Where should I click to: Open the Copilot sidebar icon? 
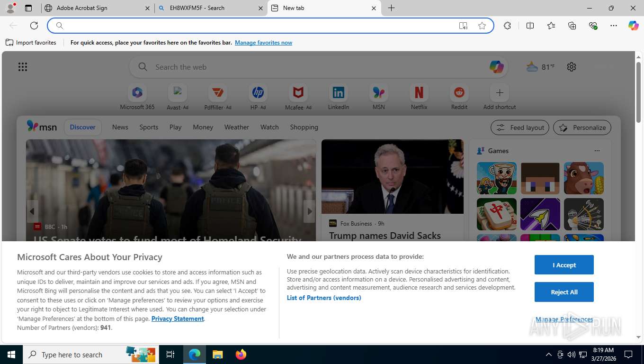pos(634,26)
